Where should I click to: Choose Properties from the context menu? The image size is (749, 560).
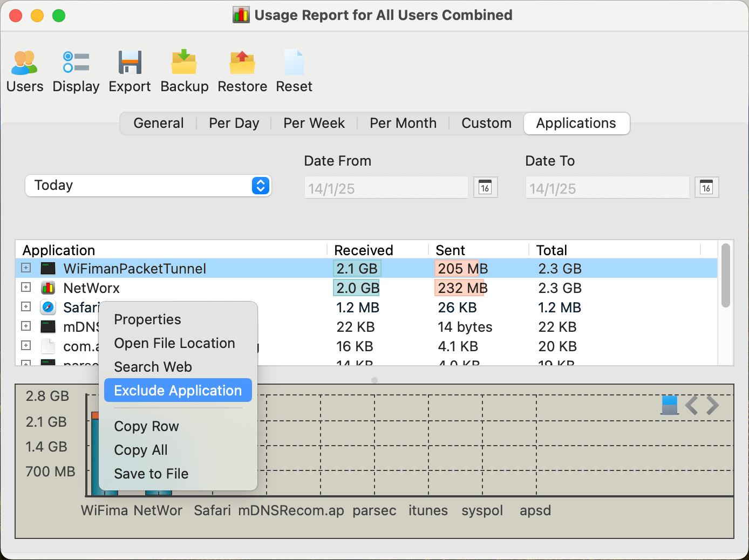(x=178, y=319)
